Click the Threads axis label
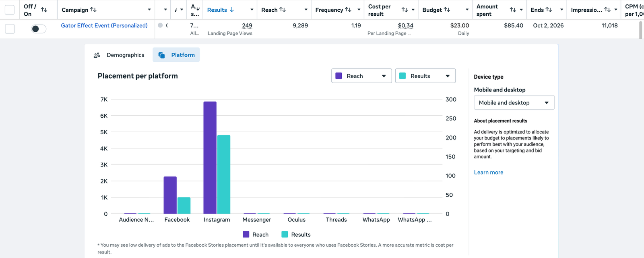Image resolution: width=644 pixels, height=258 pixels. (336, 220)
